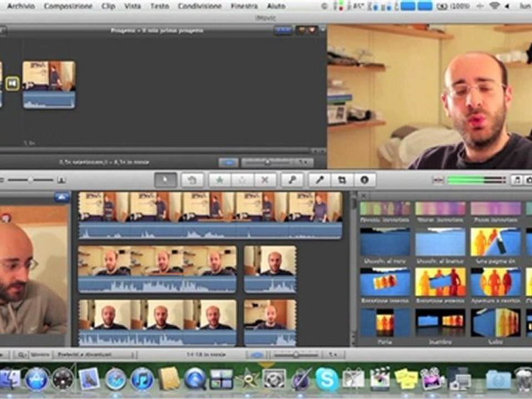This screenshot has height=399, width=532.
Task: Select the long third-row face clip
Action: click(x=157, y=323)
